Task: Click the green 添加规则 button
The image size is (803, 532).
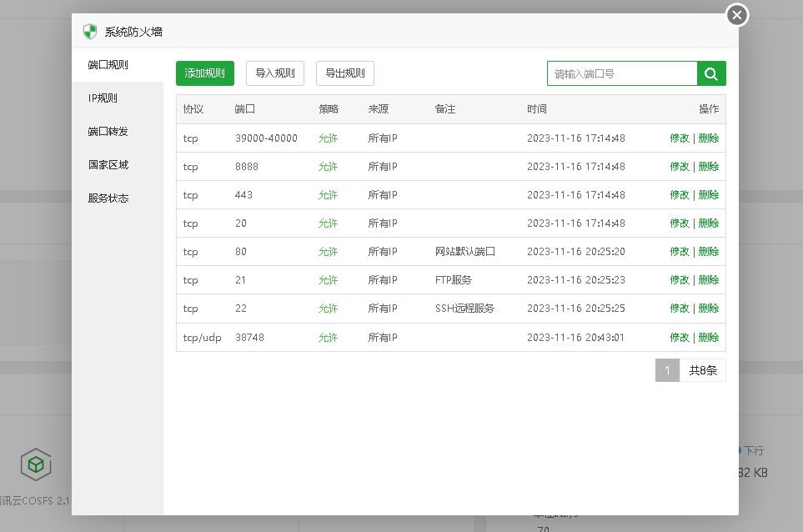Action: click(x=204, y=73)
